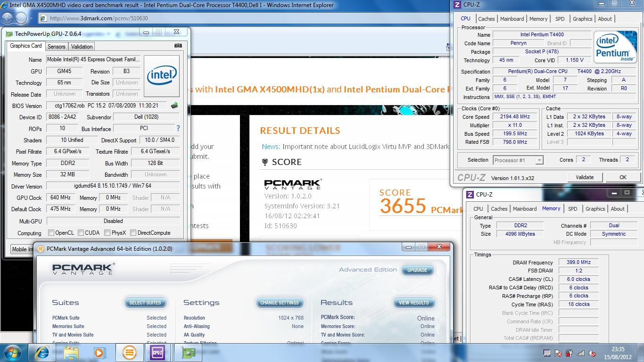This screenshot has width=644, height=362.
Task: Click the GPU-Z title bar app icon
Action: (9, 33)
